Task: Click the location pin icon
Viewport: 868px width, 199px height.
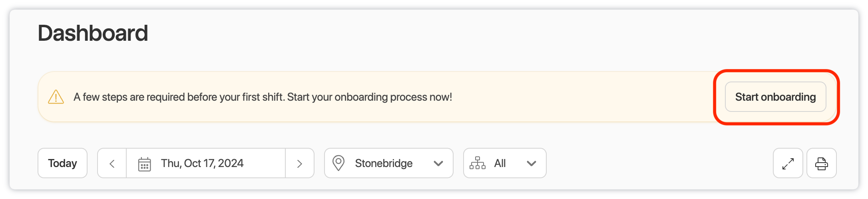Action: [338, 163]
